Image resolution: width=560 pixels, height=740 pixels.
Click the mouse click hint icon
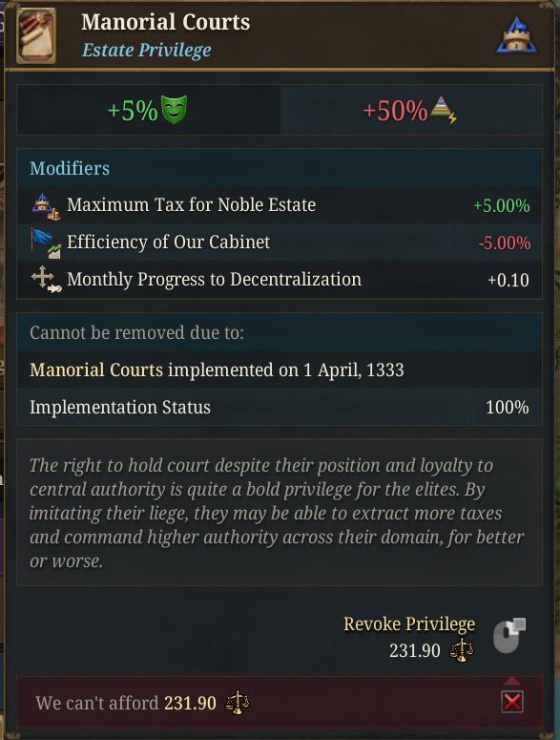(x=509, y=636)
